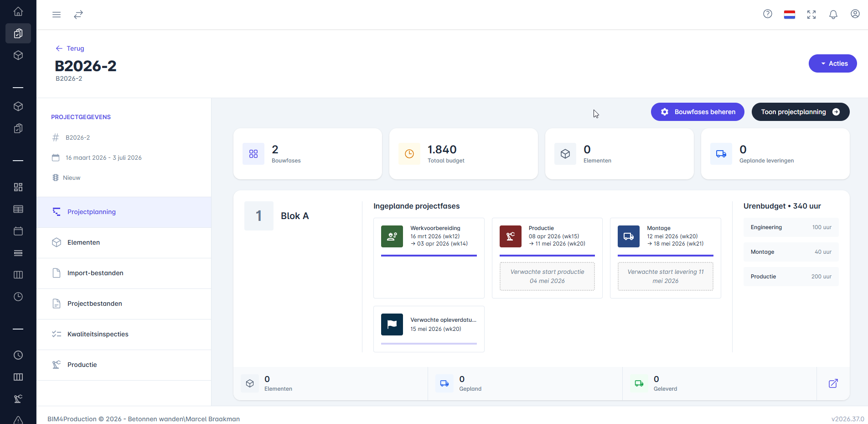Enter fullscreen with the expand icon
This screenshot has width=868, height=424.
click(811, 15)
